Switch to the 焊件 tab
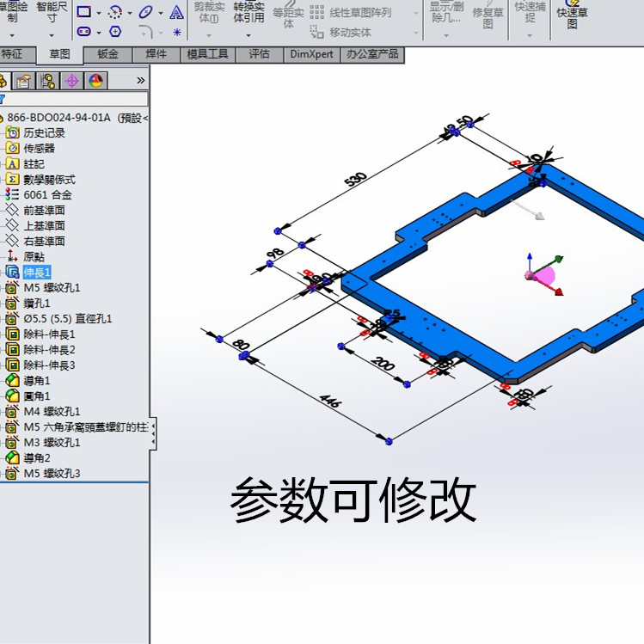Viewport: 644px width, 644px height. coord(156,54)
